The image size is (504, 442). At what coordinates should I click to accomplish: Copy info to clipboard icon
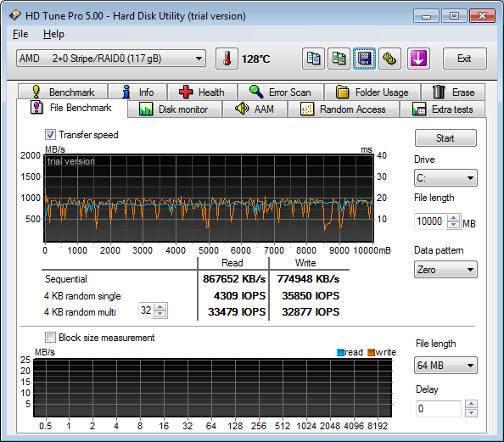pos(313,59)
